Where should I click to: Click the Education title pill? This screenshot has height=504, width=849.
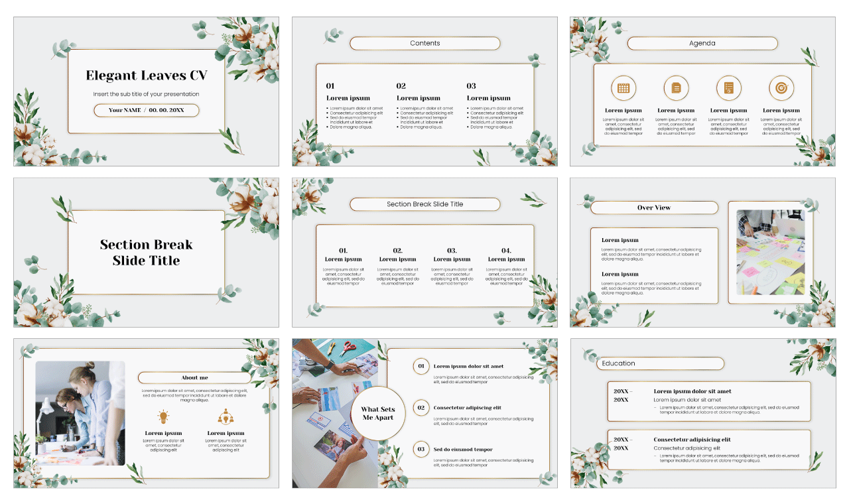pyautogui.click(x=660, y=363)
